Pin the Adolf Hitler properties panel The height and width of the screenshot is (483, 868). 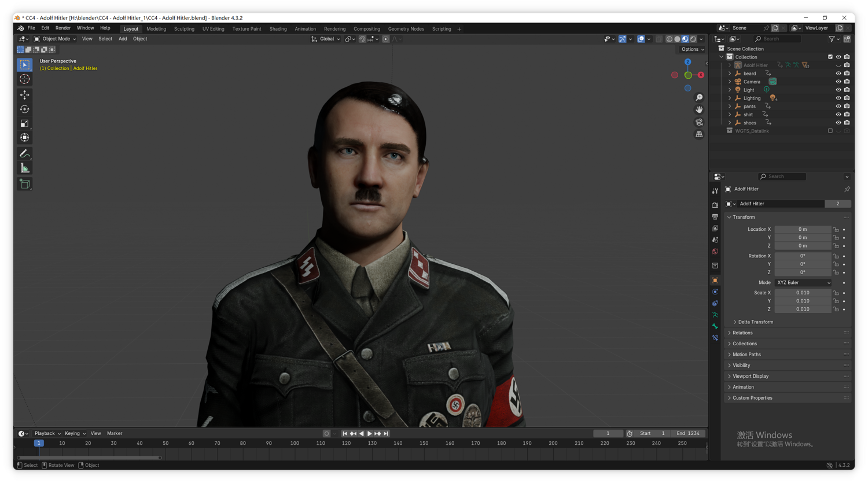[847, 189]
